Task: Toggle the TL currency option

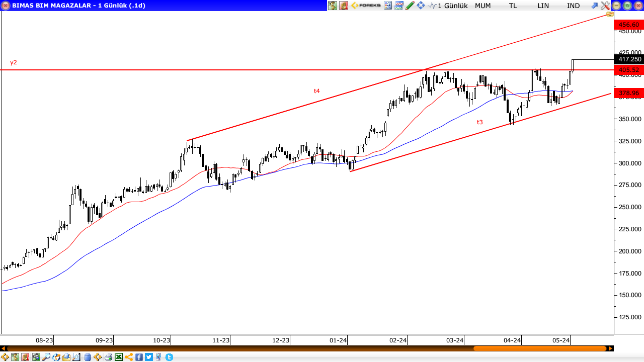Action: (513, 6)
